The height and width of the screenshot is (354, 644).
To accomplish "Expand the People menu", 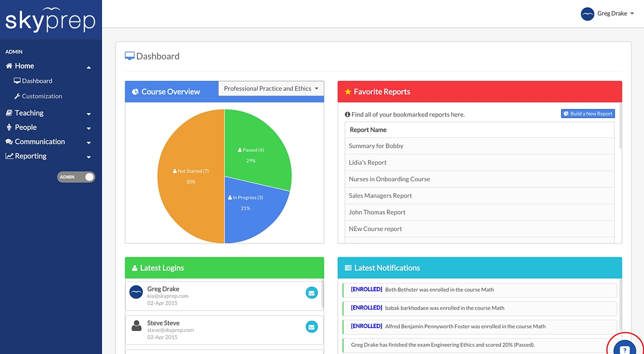I will point(48,128).
